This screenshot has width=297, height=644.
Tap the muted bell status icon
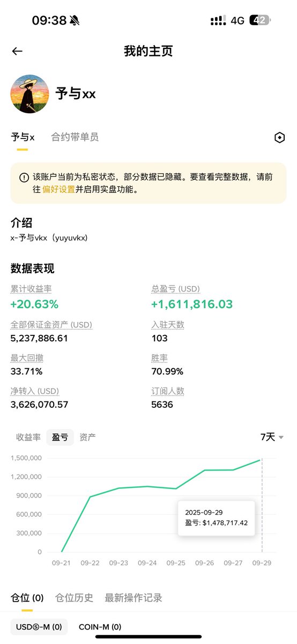coord(75,21)
